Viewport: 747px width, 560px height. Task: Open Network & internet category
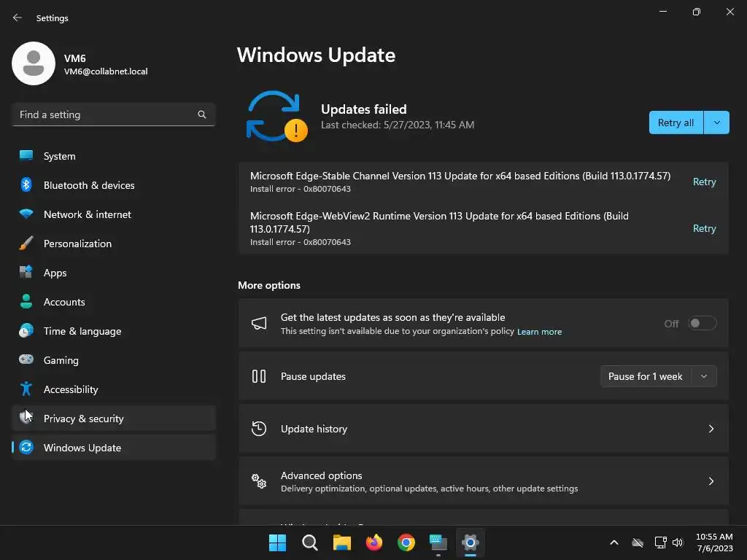click(114, 214)
